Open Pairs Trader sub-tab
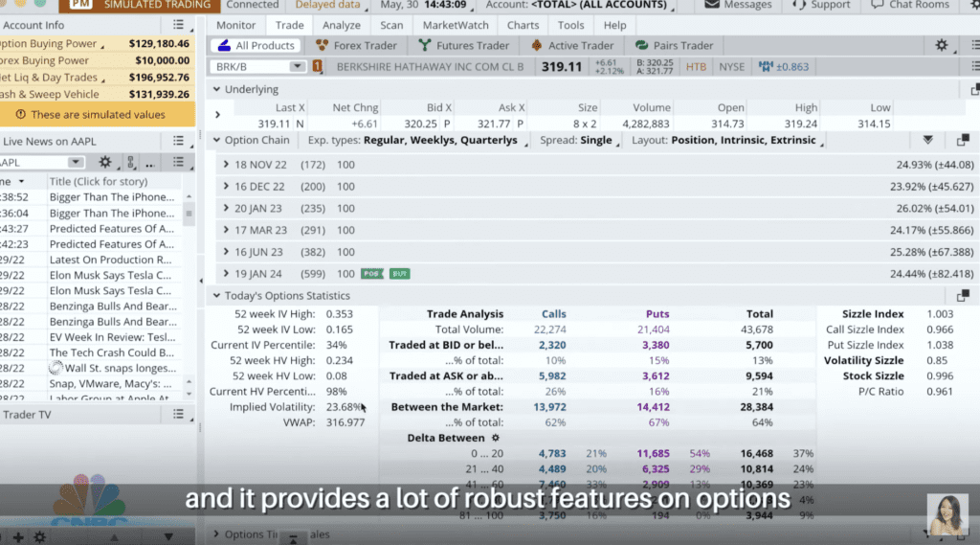The height and width of the screenshot is (545, 980). pos(674,45)
